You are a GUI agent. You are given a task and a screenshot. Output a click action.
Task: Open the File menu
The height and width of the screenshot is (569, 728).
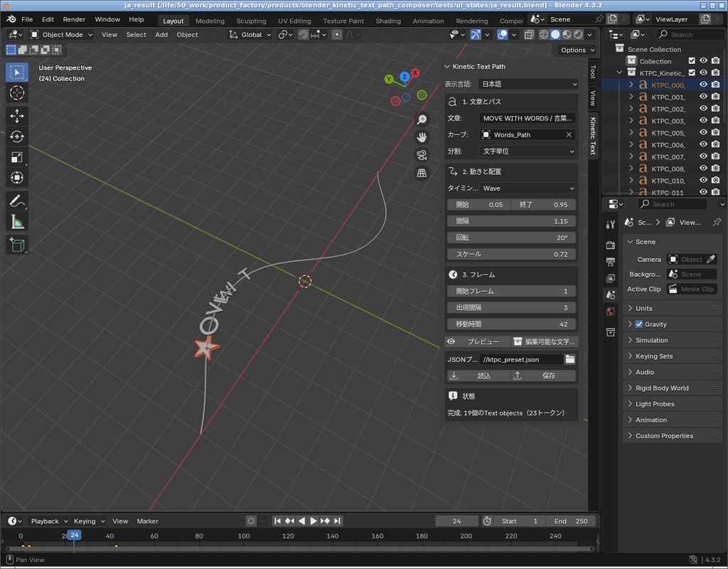tap(27, 19)
